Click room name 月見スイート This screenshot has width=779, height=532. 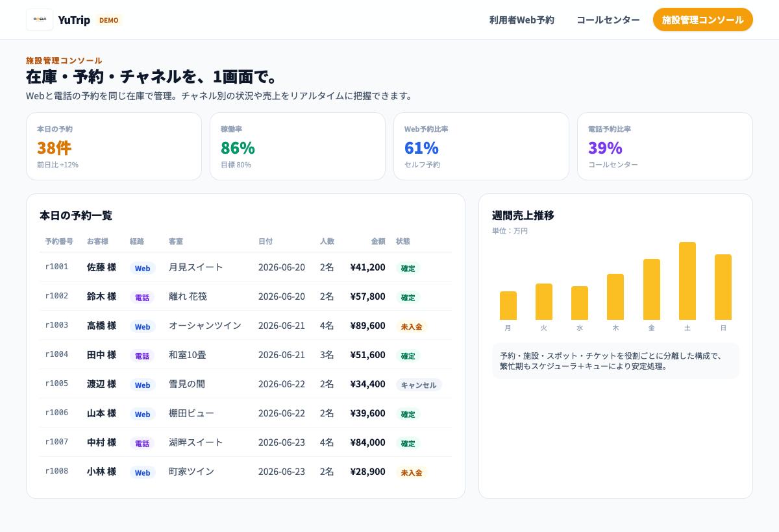(195, 267)
